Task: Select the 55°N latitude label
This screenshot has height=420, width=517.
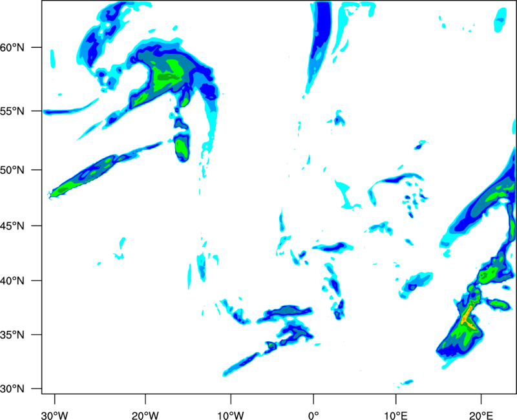Action: tap(12, 111)
